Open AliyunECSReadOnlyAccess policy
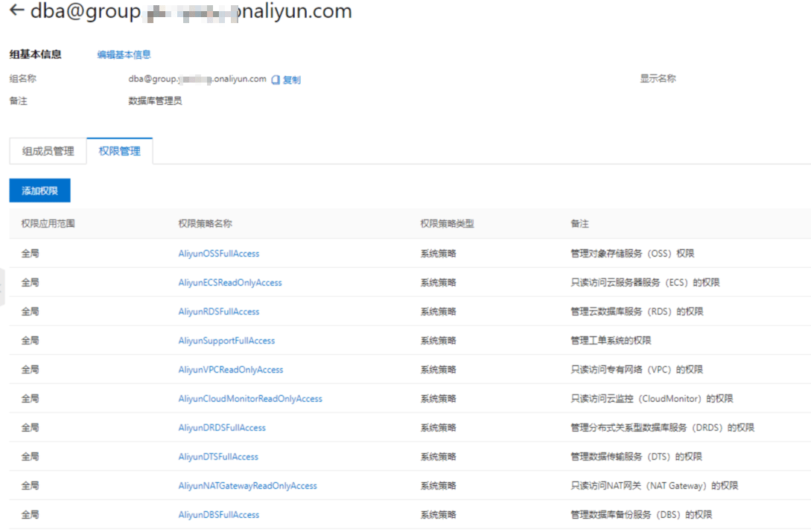 (230, 283)
